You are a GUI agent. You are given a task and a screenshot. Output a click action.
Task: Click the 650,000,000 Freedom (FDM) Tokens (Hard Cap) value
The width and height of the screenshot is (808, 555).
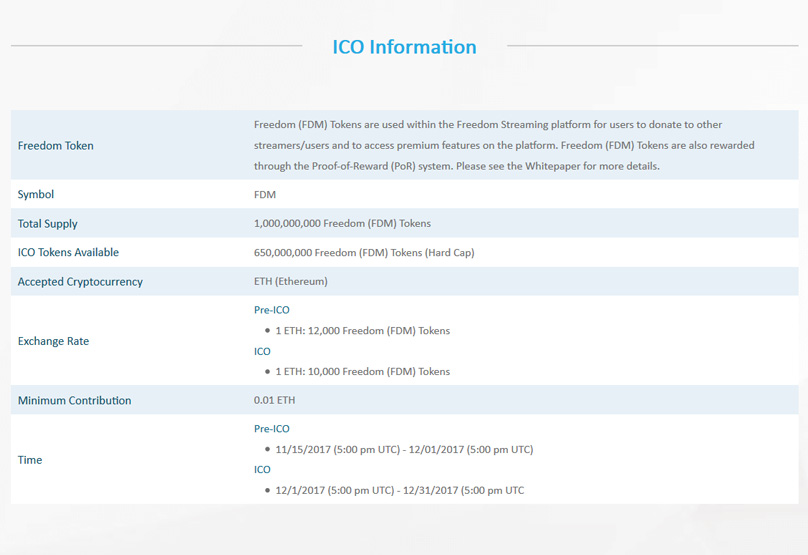(364, 253)
